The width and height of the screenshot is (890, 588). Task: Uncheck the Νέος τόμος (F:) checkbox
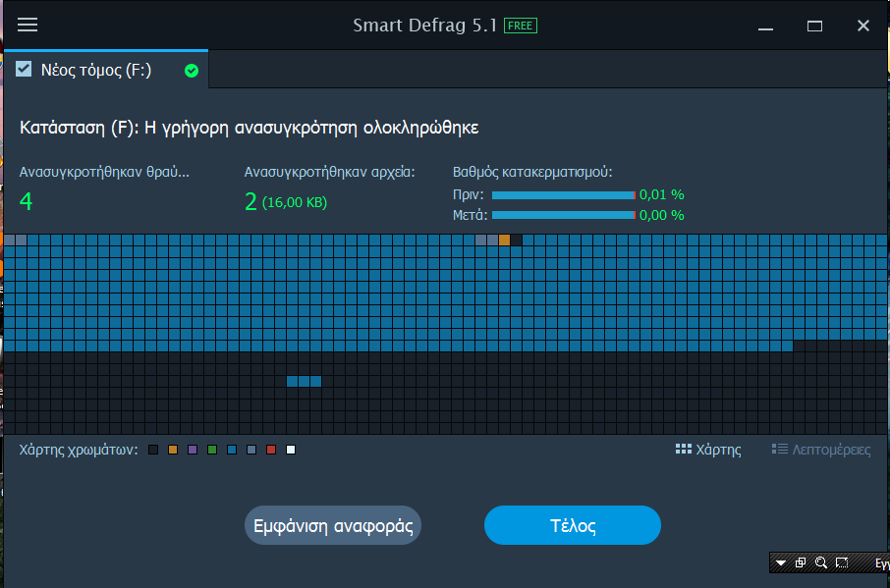point(24,69)
